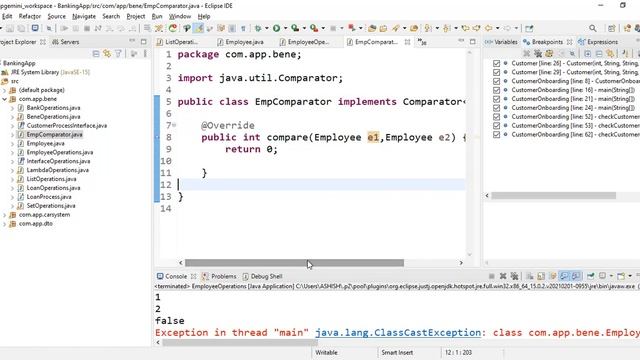
Task: Click the Breakpoints view horizontal scrollbar
Action: point(553,196)
